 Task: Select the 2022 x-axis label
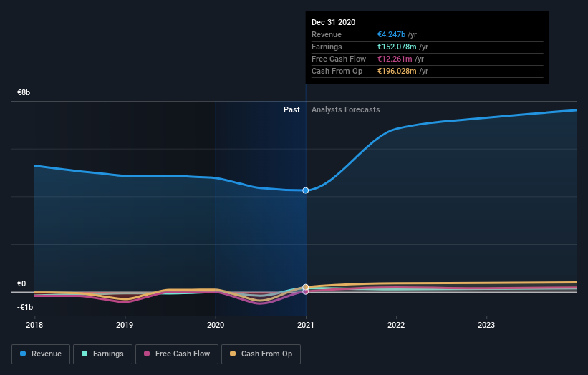396,325
